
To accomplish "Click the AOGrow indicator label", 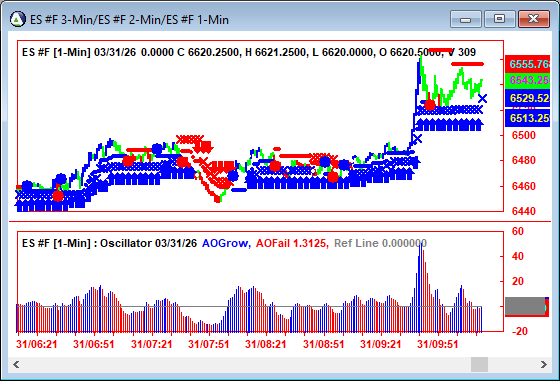I will [x=226, y=243].
